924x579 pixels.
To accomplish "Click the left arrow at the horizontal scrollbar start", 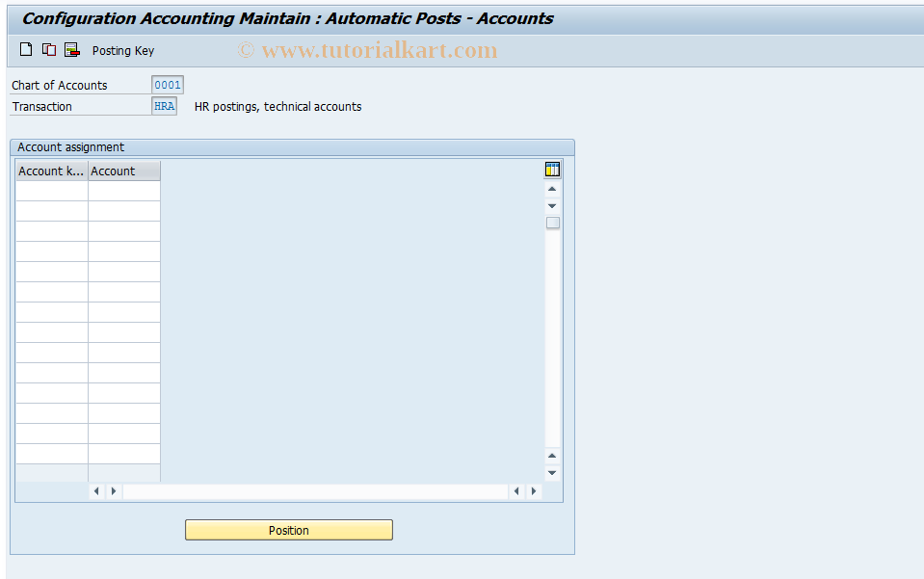I will [x=96, y=491].
